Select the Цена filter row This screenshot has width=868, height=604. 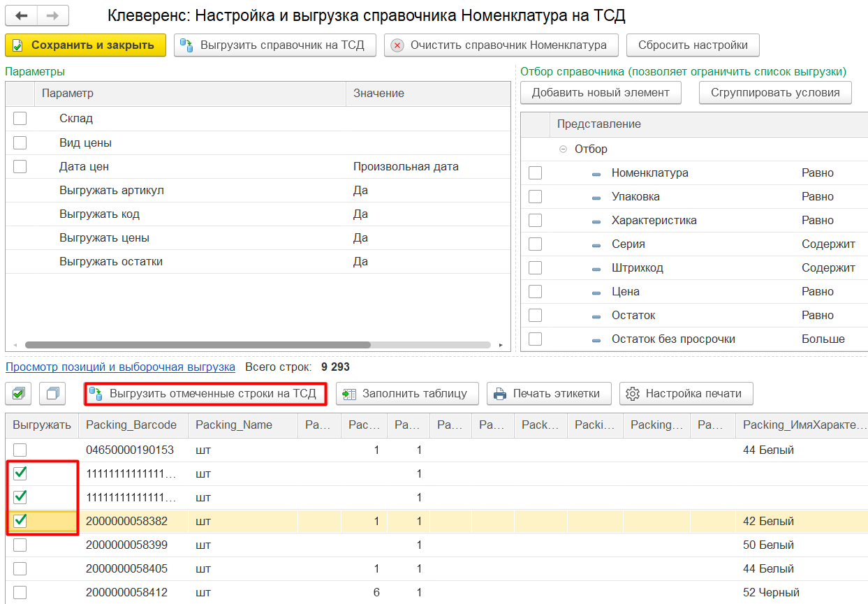pyautogui.click(x=694, y=292)
